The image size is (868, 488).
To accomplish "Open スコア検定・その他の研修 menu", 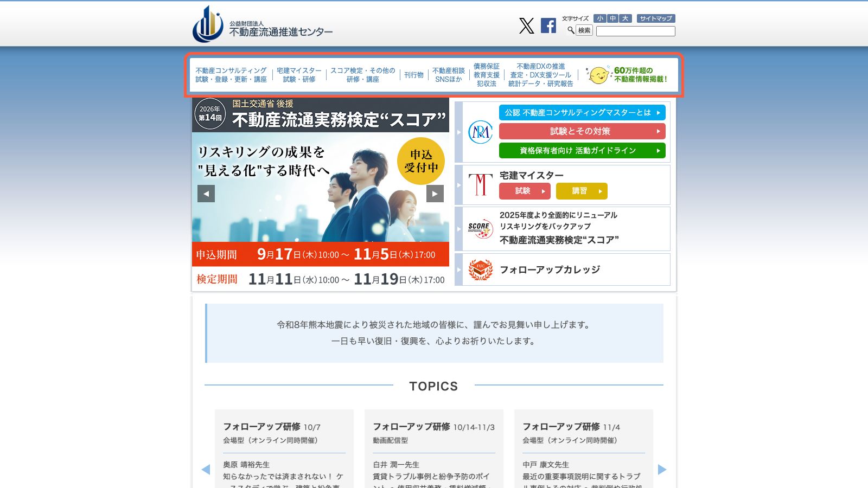I will 363,75.
